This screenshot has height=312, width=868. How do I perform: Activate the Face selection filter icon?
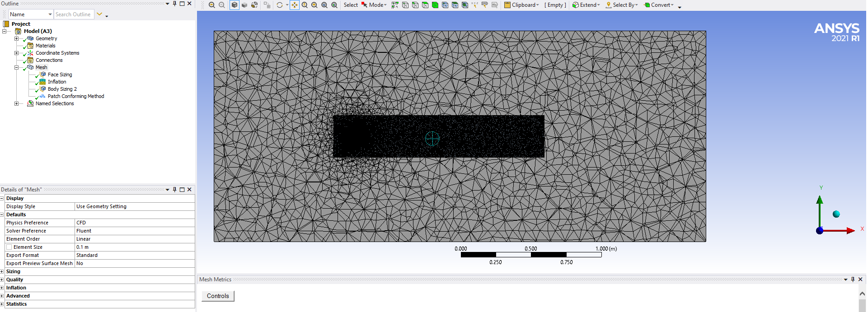425,5
